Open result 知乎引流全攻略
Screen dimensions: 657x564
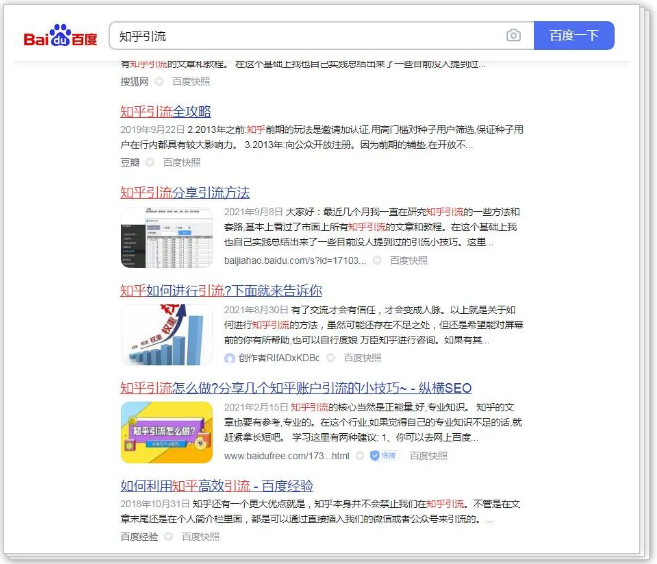(x=166, y=111)
